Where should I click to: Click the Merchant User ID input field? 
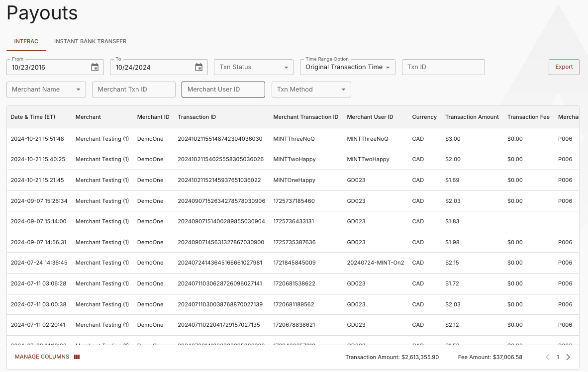(x=223, y=90)
